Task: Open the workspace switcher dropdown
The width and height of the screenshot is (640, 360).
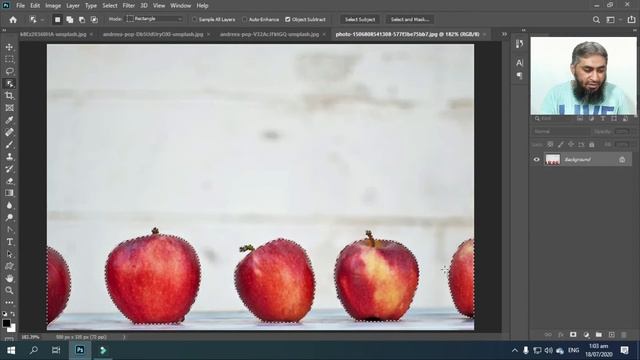Action: (x=613, y=20)
